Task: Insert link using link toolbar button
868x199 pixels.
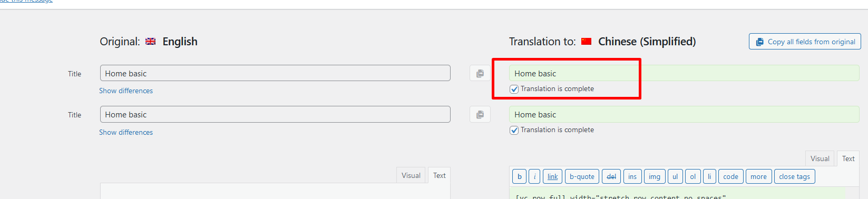Action: point(552,176)
